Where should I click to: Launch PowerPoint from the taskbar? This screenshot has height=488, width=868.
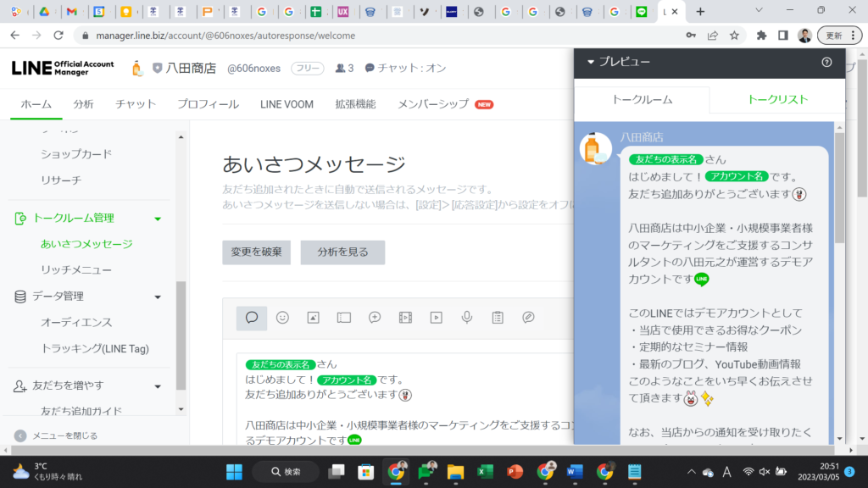coord(515,472)
